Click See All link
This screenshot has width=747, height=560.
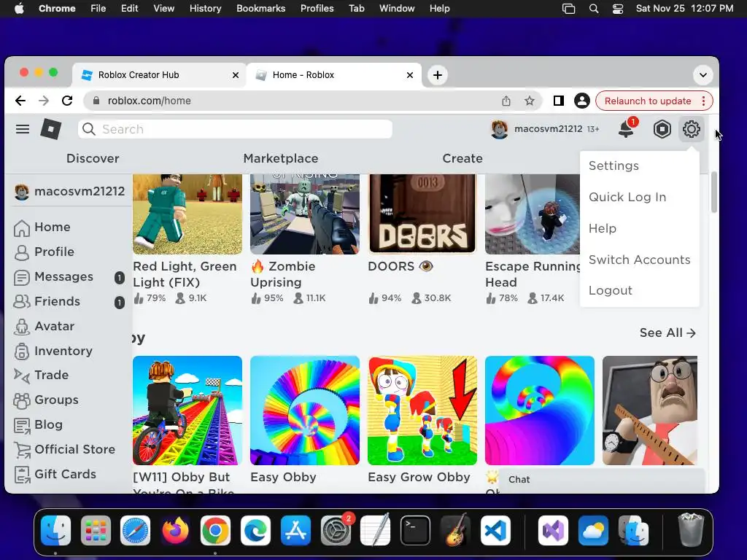[667, 332]
